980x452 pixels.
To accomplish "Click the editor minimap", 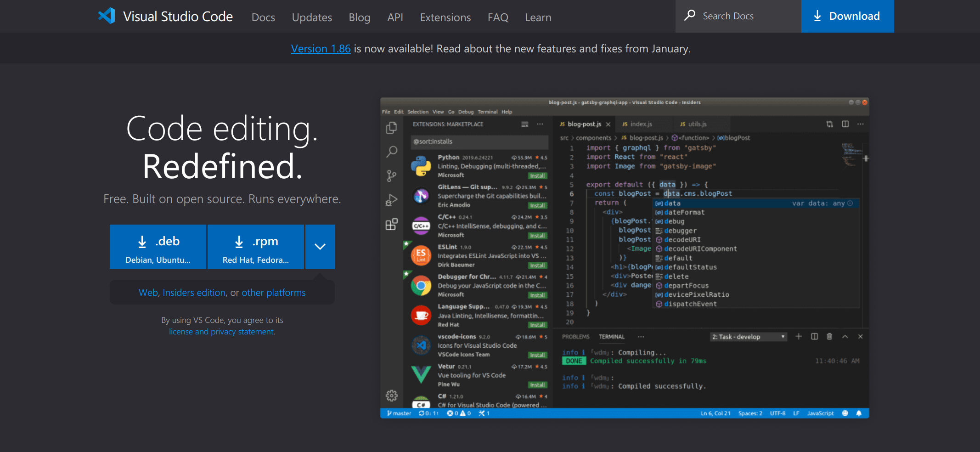I will pos(852,155).
